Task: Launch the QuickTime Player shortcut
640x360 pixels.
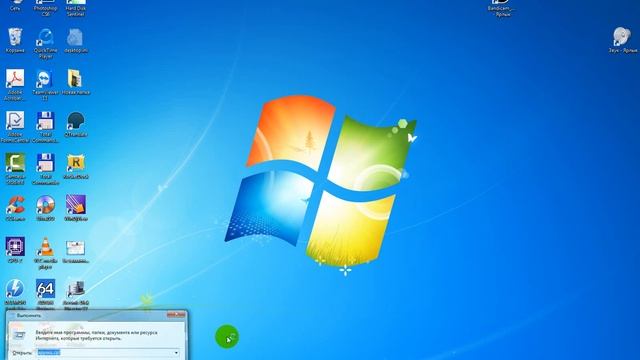Action: [x=45, y=43]
